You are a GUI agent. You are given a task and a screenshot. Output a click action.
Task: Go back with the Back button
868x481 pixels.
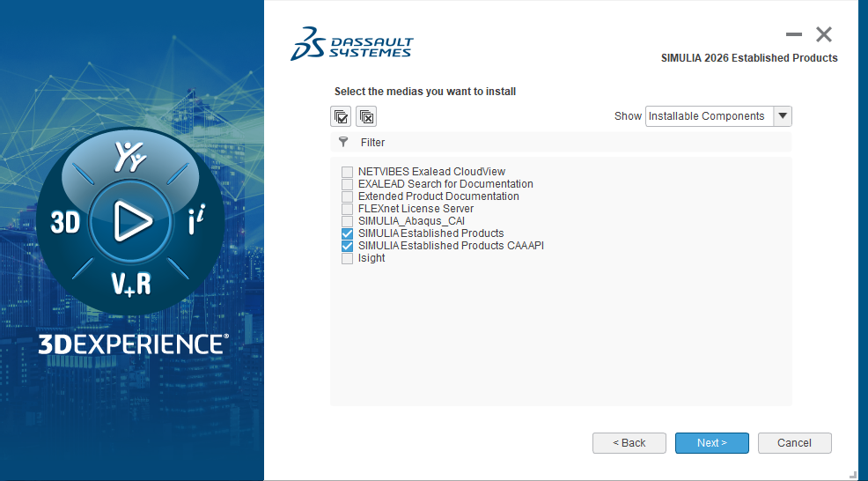pyautogui.click(x=629, y=443)
